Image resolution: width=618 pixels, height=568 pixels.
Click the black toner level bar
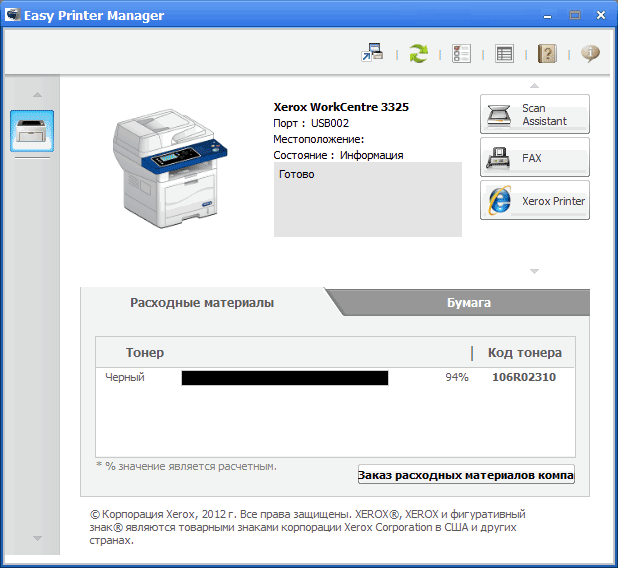[x=285, y=378]
